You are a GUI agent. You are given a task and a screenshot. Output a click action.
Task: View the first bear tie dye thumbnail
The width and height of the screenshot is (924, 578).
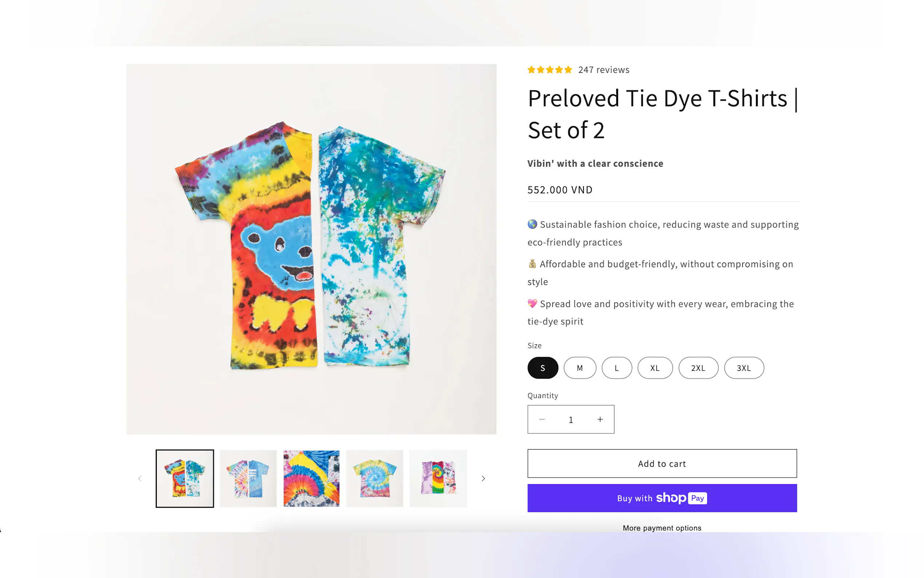tap(184, 478)
